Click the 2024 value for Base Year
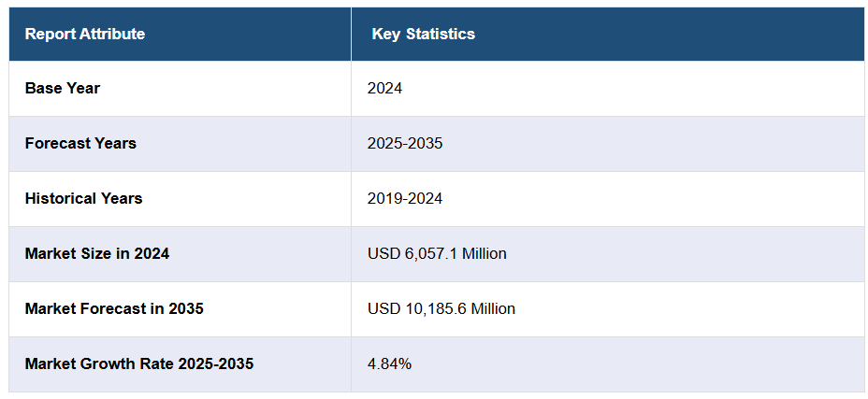 [384, 89]
